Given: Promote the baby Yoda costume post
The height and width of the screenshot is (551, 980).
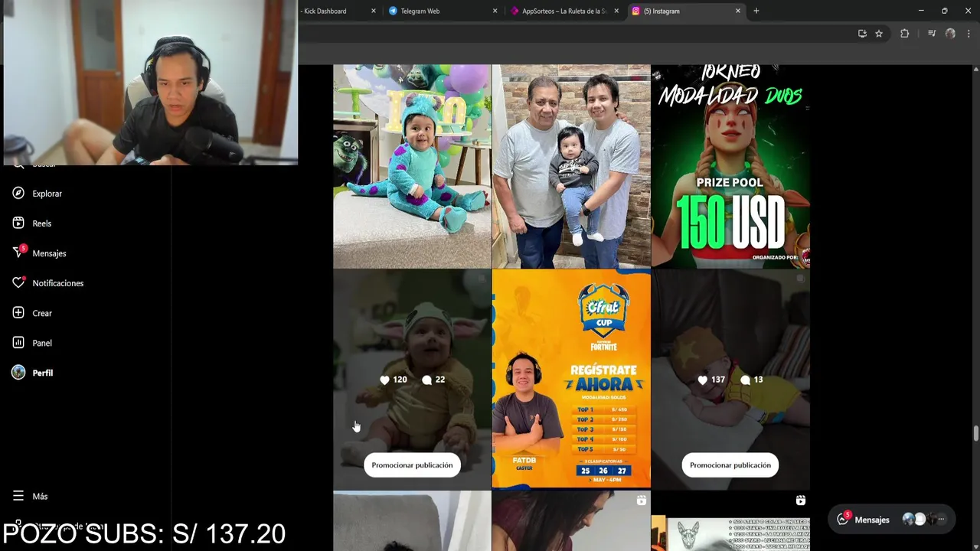Looking at the screenshot, I should tap(412, 465).
